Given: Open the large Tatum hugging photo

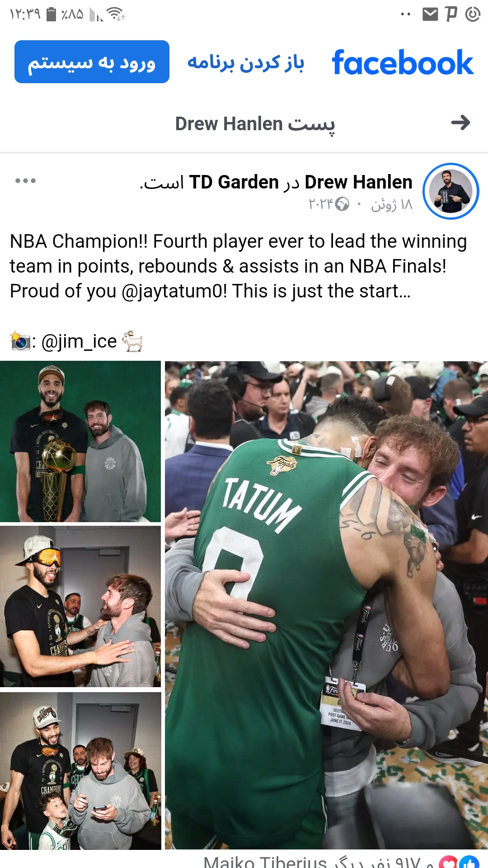Looking at the screenshot, I should click(326, 605).
